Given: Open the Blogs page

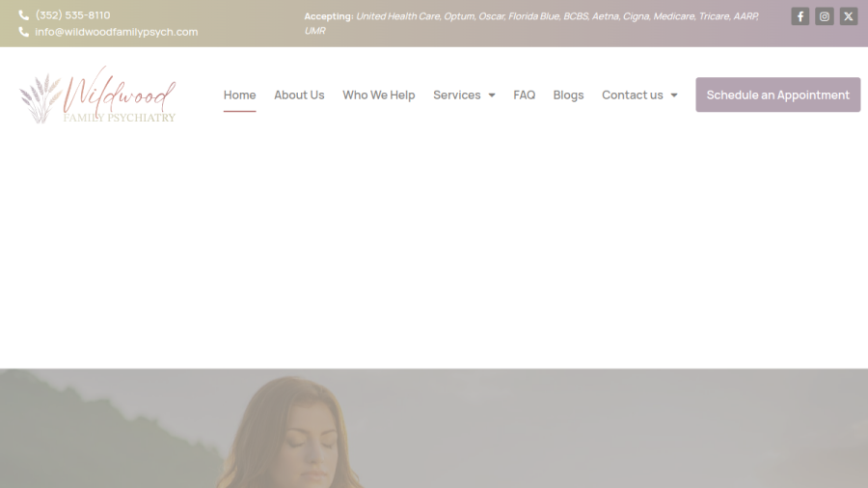Looking at the screenshot, I should (x=568, y=95).
